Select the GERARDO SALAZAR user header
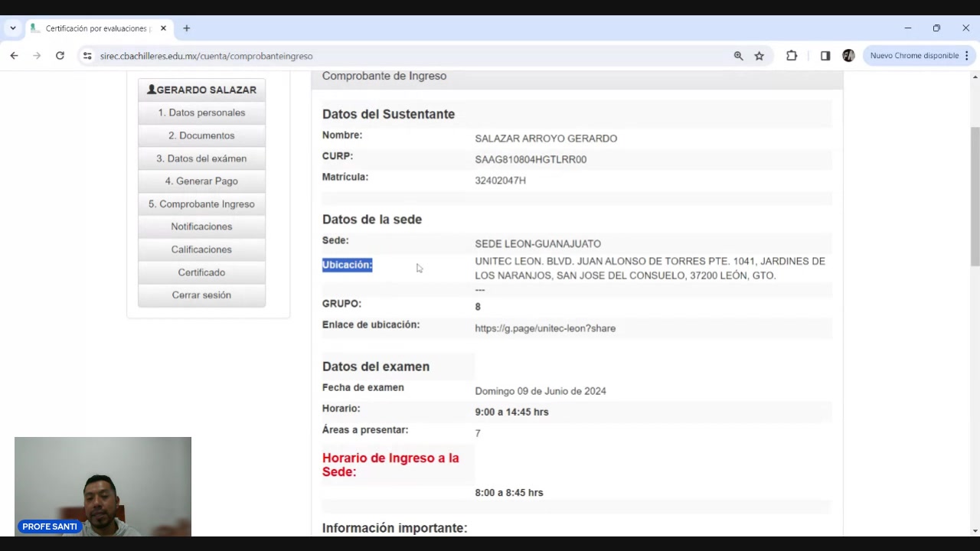This screenshot has width=980, height=551. pyautogui.click(x=201, y=90)
